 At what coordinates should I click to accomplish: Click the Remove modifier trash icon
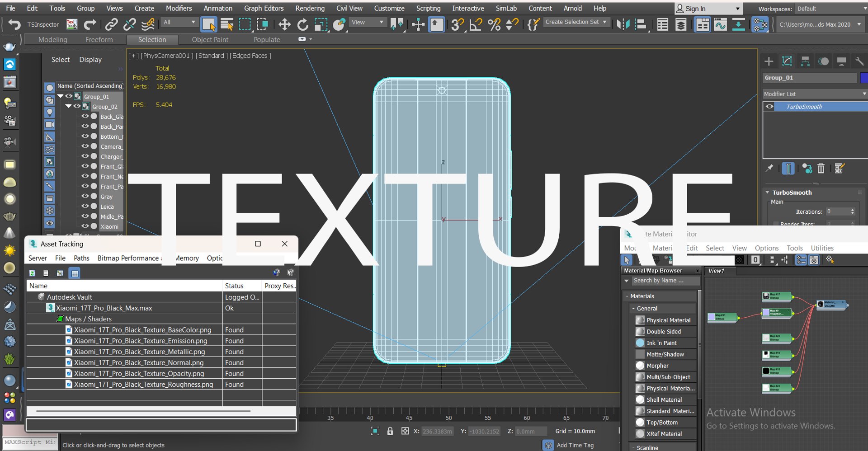pyautogui.click(x=821, y=169)
